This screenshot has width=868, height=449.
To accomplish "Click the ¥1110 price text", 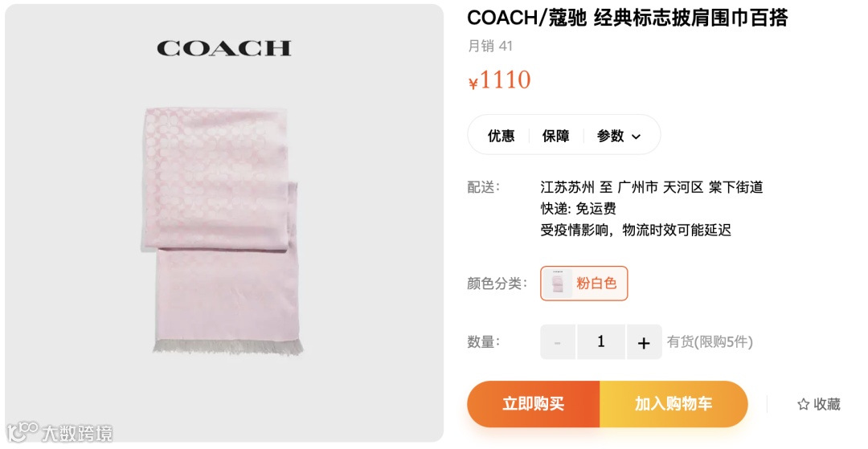I will pos(499,80).
